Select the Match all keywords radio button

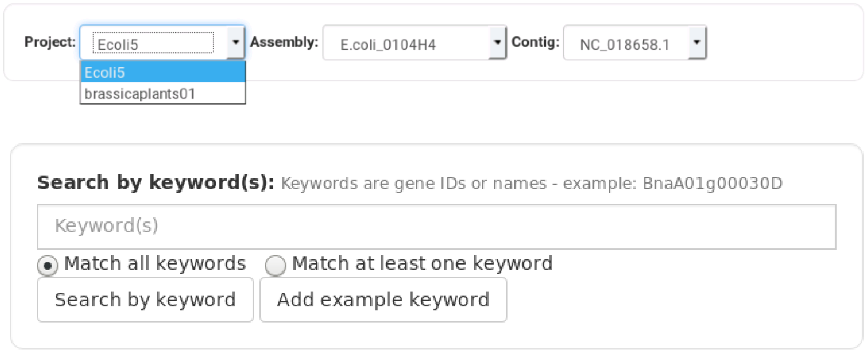coord(47,265)
